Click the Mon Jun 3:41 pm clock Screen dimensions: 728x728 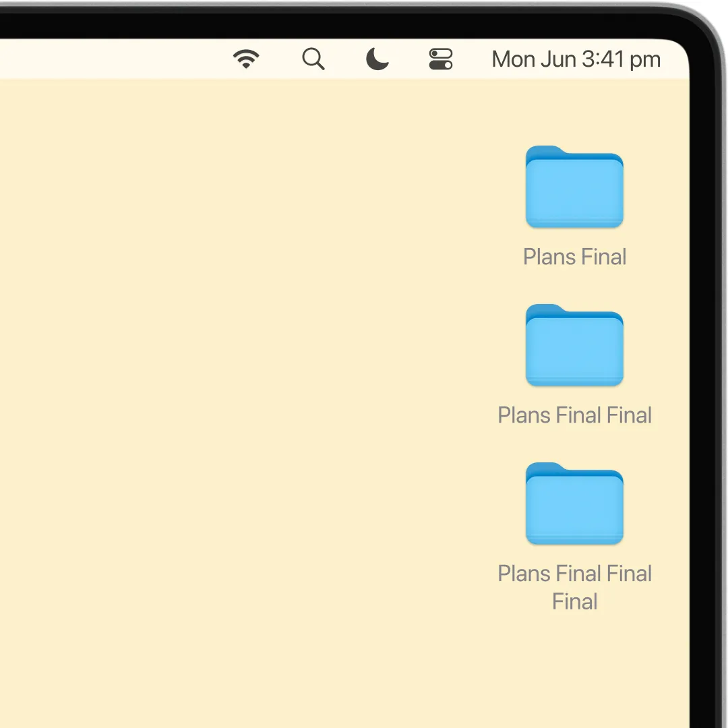click(x=576, y=59)
